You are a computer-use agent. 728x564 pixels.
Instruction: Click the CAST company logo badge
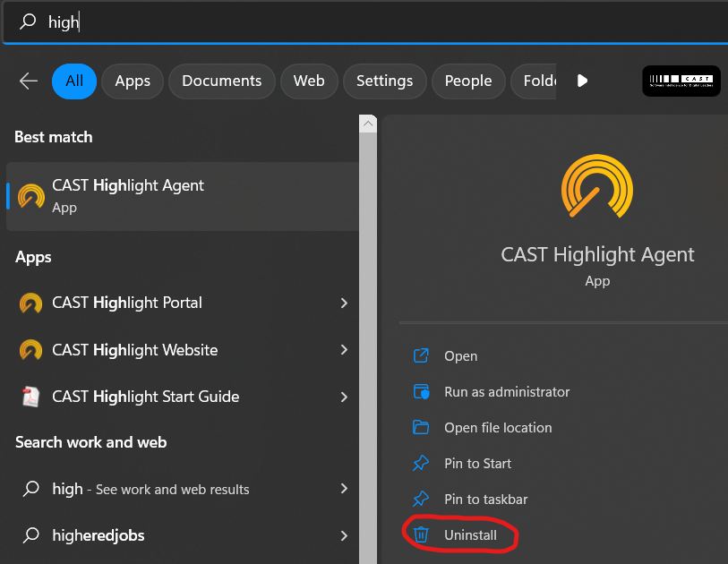(x=681, y=81)
